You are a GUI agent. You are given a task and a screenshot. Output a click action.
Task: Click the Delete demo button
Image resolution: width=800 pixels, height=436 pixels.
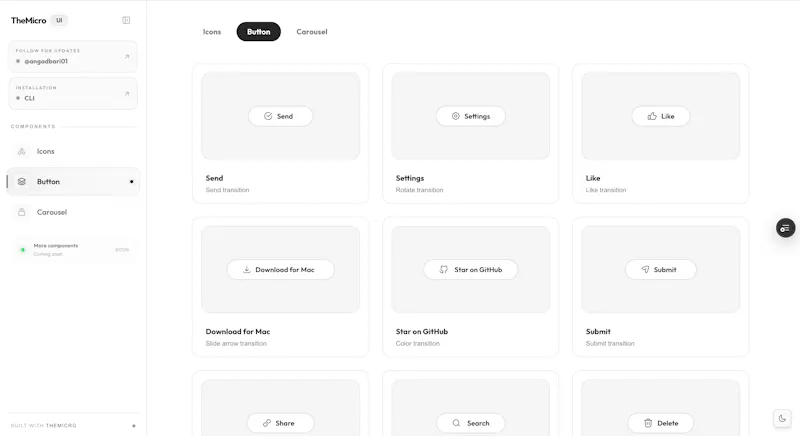661,423
